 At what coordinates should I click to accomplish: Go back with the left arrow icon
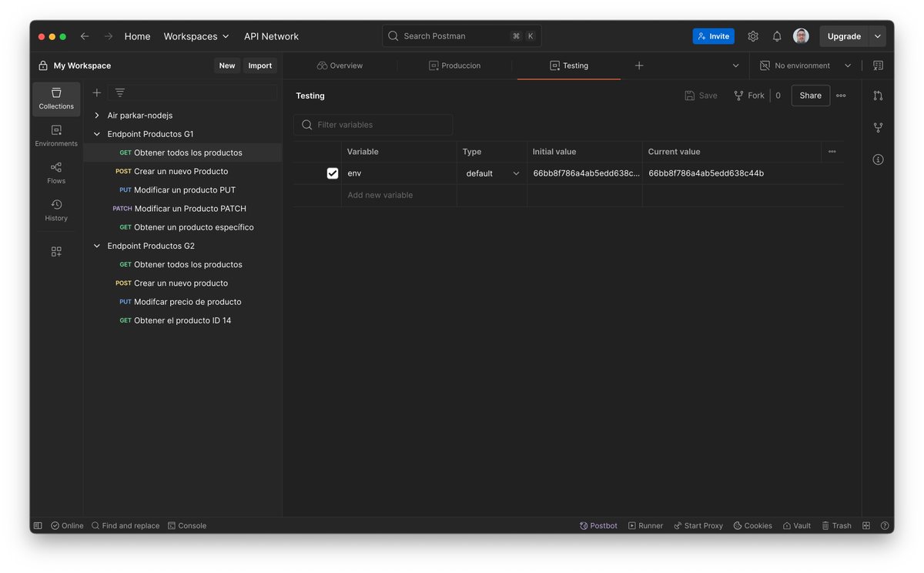click(x=85, y=36)
